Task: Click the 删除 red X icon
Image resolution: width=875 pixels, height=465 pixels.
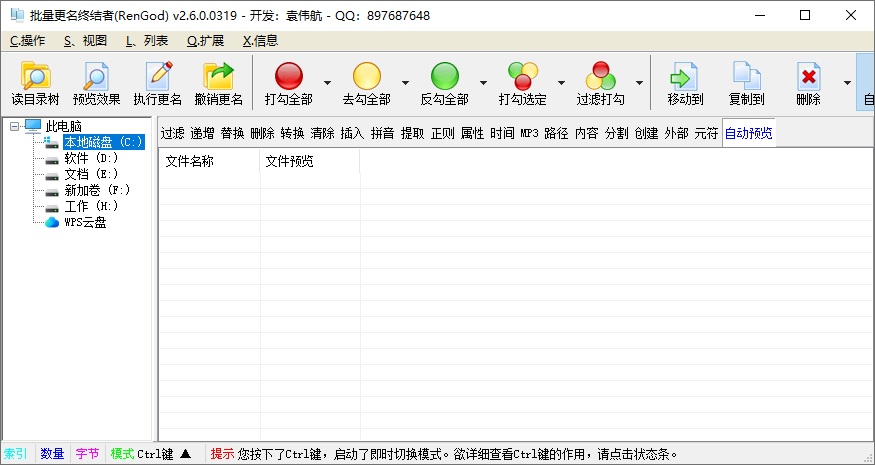Action: click(809, 76)
